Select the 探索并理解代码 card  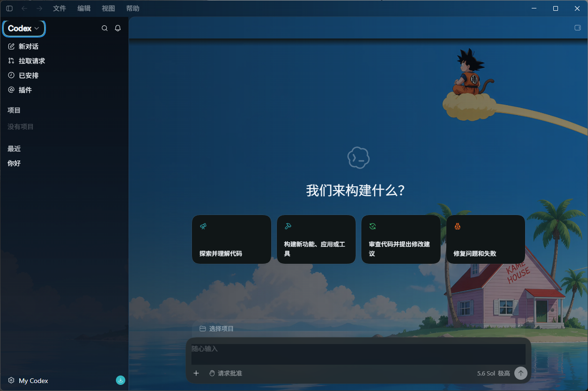point(231,239)
